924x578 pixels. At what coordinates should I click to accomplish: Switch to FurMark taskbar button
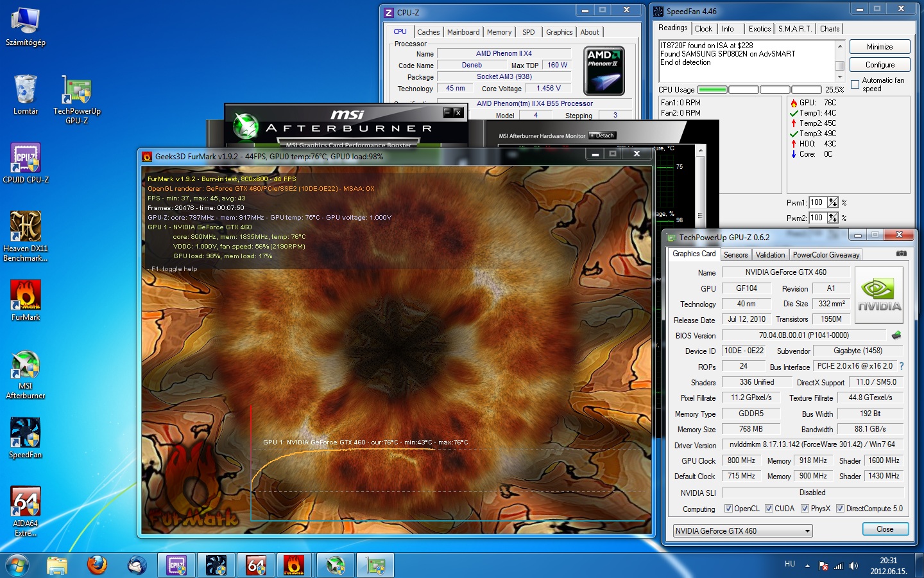pos(295,565)
